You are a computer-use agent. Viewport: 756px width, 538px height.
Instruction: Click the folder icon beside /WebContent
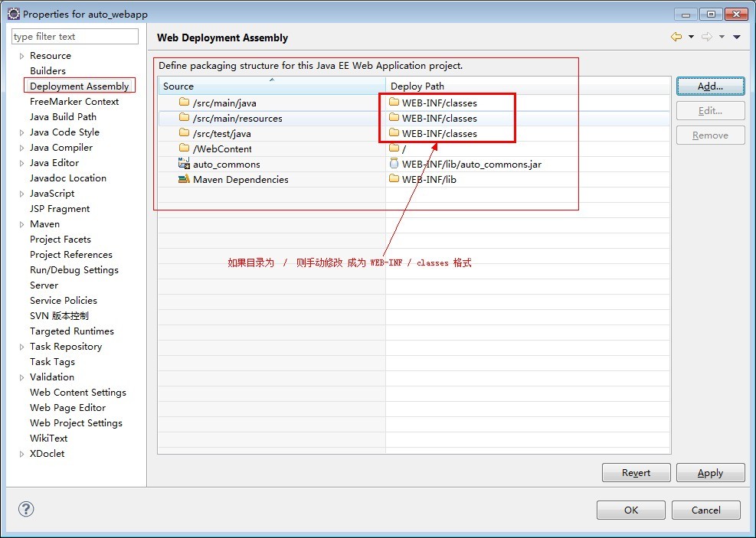click(184, 148)
